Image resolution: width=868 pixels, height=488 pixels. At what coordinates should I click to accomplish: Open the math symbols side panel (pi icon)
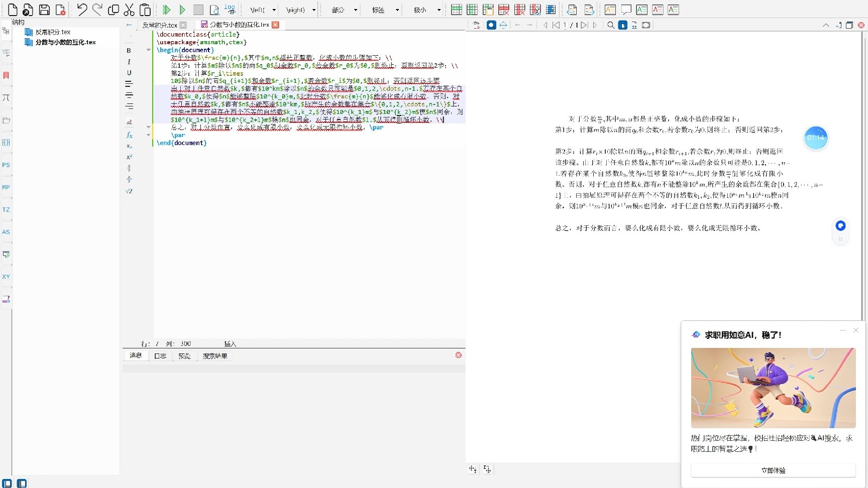click(6, 97)
